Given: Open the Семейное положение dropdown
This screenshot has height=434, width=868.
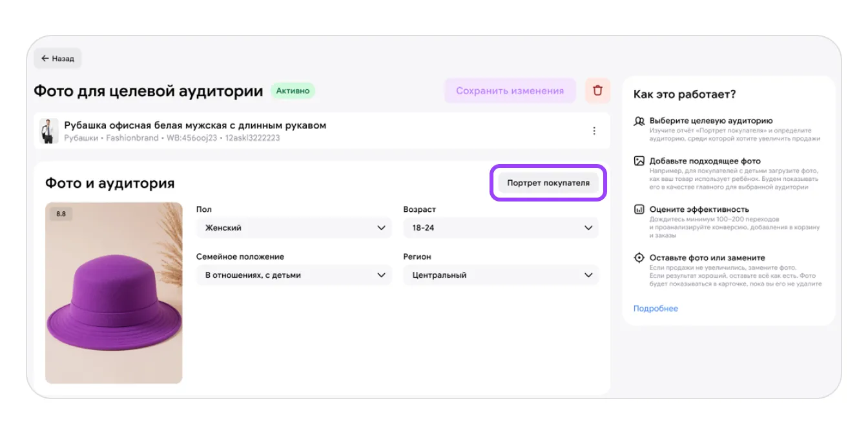Looking at the screenshot, I should click(294, 275).
